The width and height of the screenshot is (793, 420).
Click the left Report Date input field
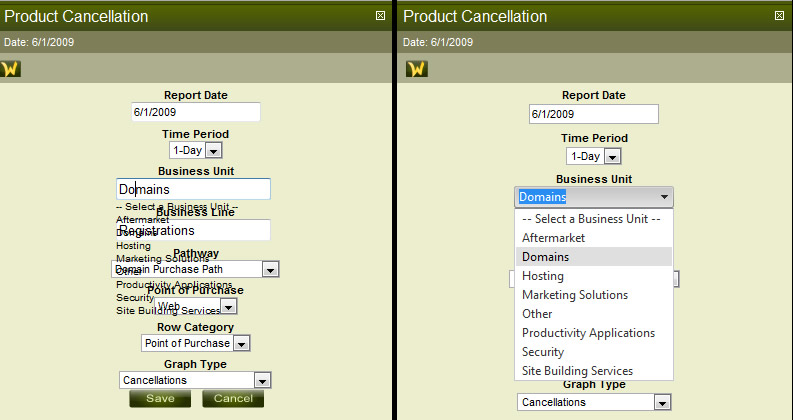tap(196, 112)
